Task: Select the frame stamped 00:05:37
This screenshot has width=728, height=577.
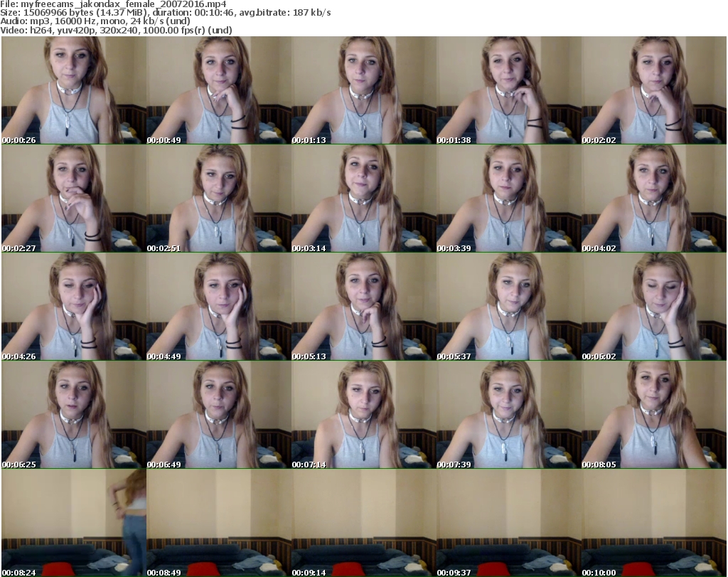Action: click(x=509, y=307)
